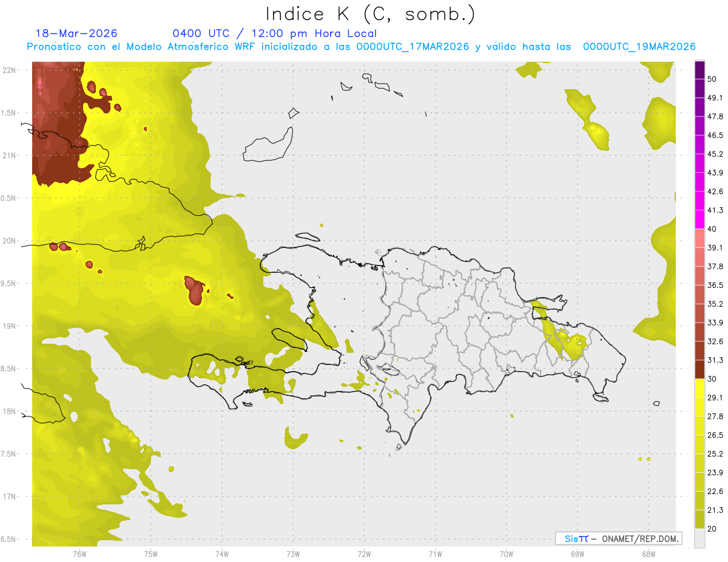Pick the olive swatch between 20 and 21.3
728x562 pixels.
coord(699,519)
